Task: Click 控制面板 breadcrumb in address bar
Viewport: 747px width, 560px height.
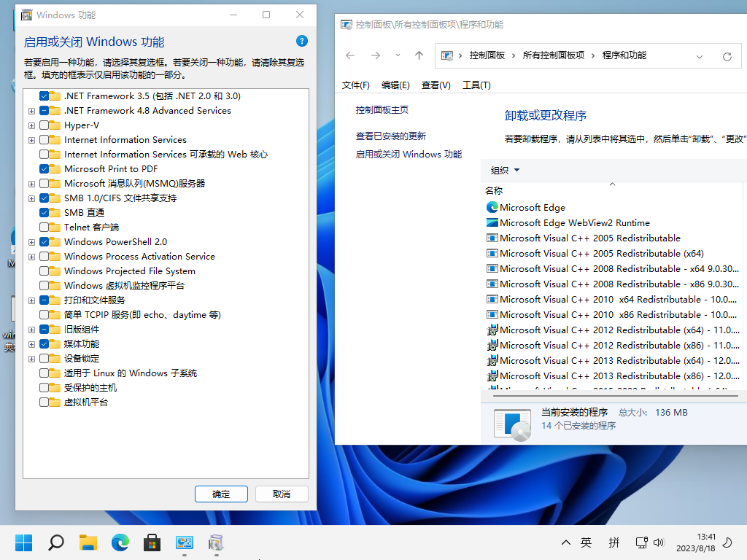Action: point(487,55)
